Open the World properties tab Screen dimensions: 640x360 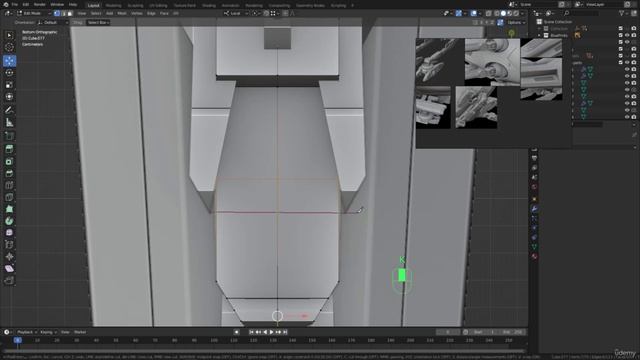click(x=534, y=187)
